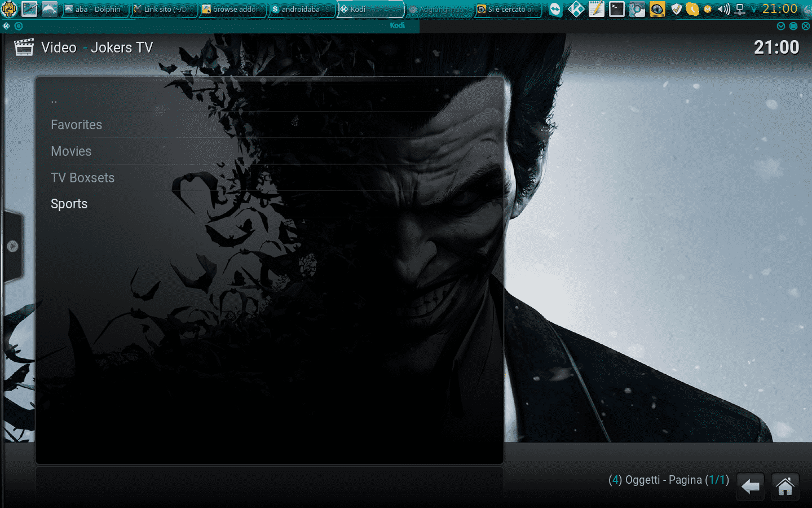Switch to the browse addons taskbar window
The image size is (812, 508).
coord(231,9)
